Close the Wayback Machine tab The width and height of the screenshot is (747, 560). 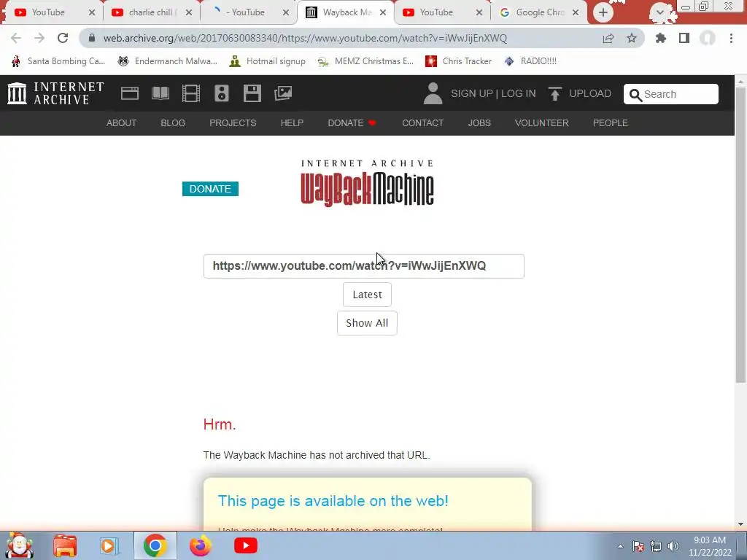point(383,12)
